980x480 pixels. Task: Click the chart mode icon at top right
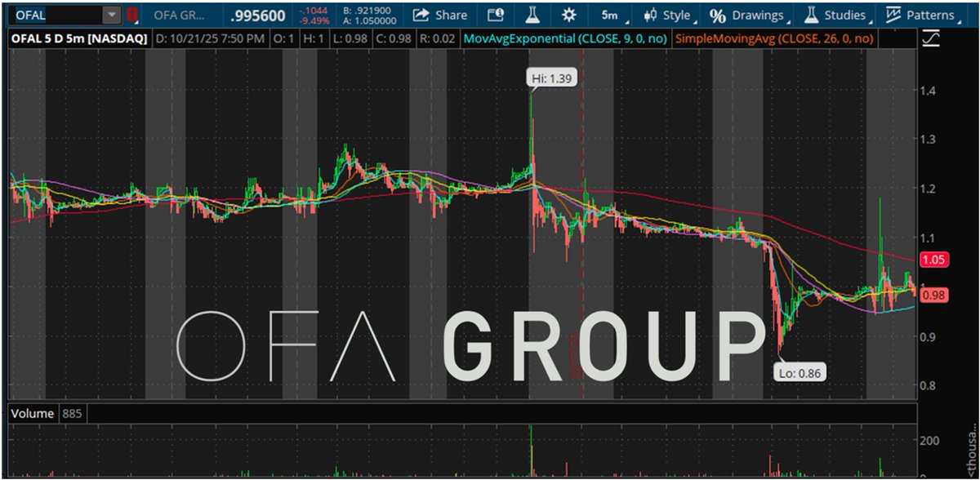coord(929,38)
